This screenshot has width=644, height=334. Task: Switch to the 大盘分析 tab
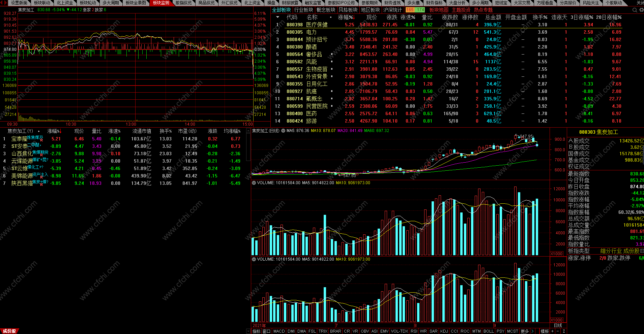pyautogui.click(x=457, y=3)
